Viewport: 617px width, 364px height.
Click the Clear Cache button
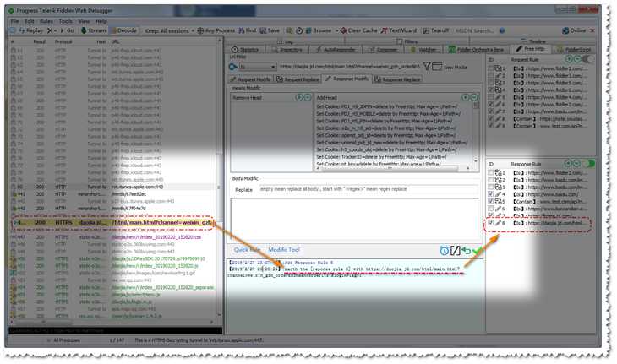click(358, 30)
